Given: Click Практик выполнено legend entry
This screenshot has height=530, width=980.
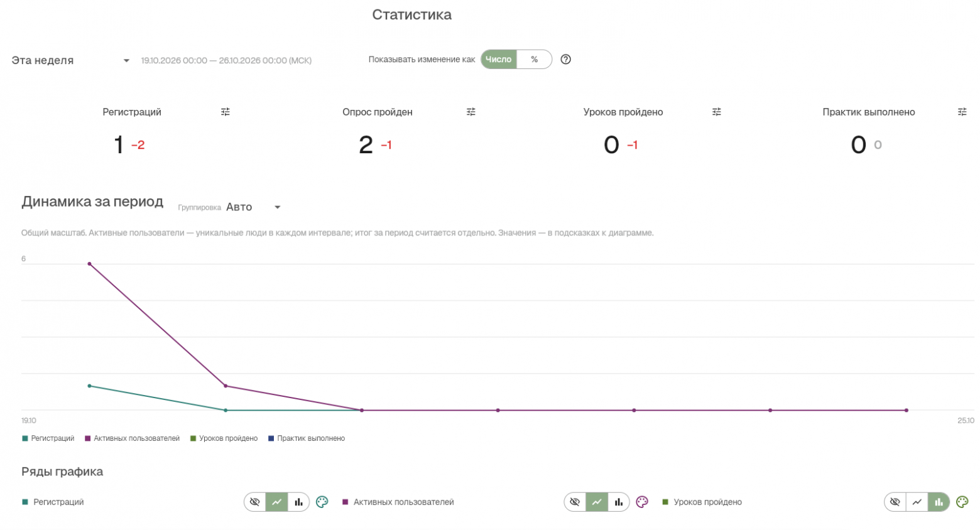Looking at the screenshot, I should pyautogui.click(x=307, y=439).
